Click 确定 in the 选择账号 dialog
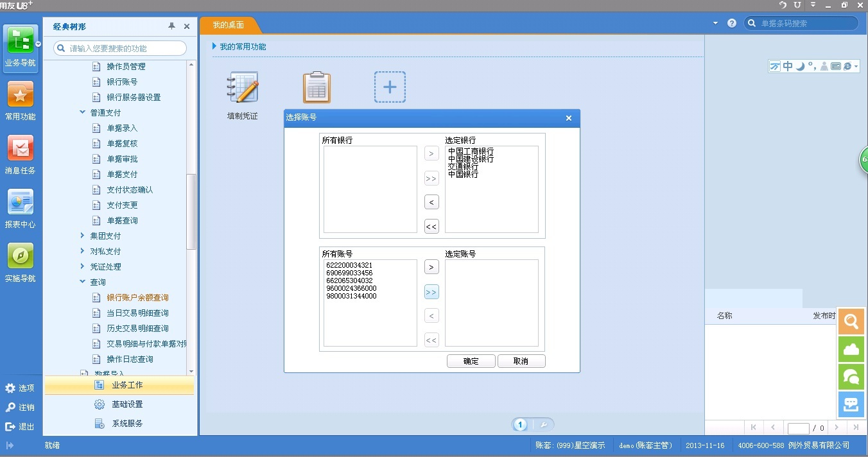868x457 pixels. tap(471, 361)
